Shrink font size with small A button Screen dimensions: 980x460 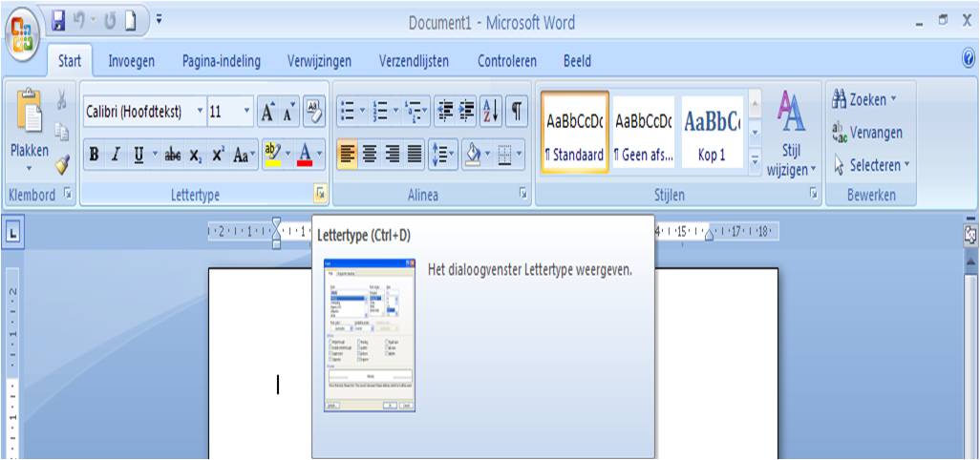coord(288,112)
